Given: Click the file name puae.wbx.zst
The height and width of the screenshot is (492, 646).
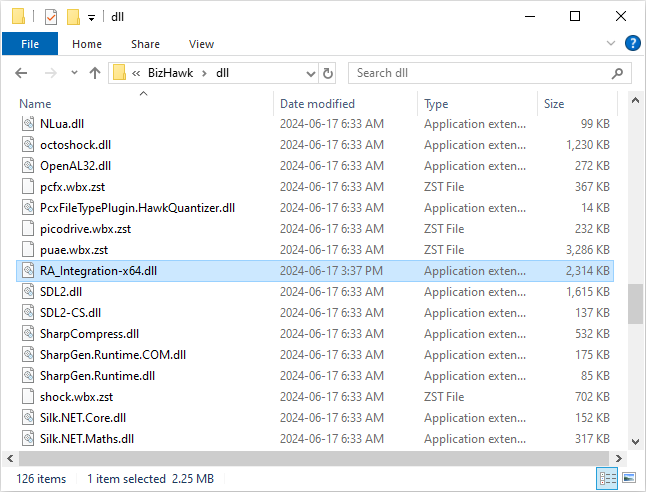Looking at the screenshot, I should [74, 250].
